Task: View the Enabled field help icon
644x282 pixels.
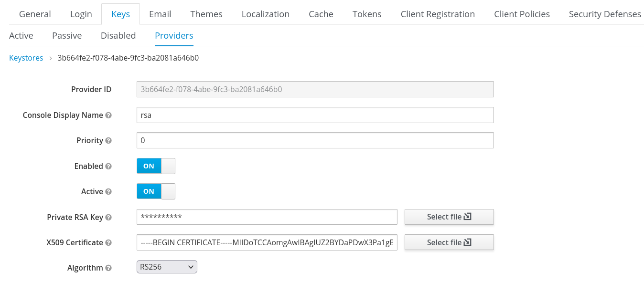Action: (108, 167)
